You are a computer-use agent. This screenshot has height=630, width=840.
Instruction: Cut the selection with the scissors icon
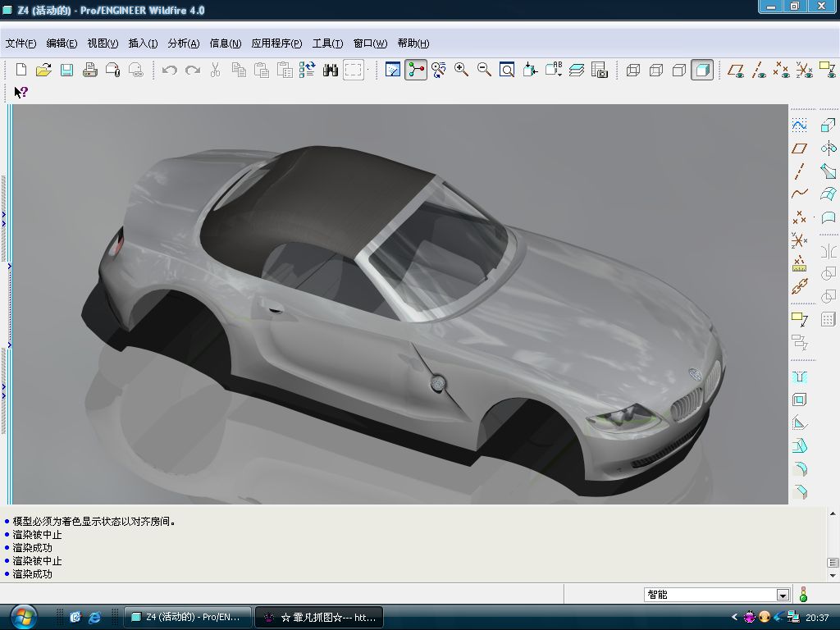coord(216,70)
